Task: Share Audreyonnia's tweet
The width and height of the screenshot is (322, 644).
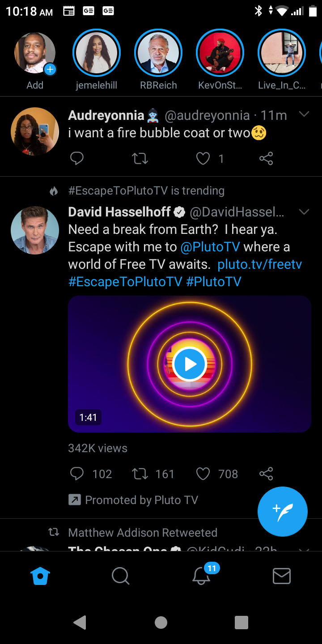Action: (266, 158)
